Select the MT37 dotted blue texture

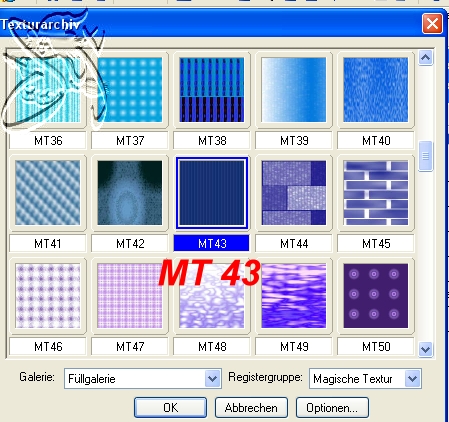pyautogui.click(x=130, y=90)
